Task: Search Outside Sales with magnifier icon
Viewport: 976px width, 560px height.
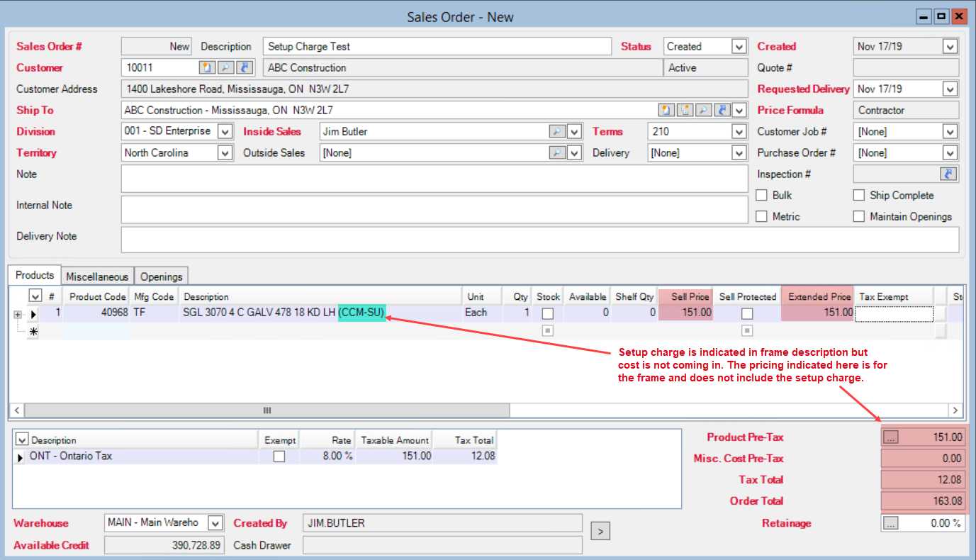Action: point(557,153)
